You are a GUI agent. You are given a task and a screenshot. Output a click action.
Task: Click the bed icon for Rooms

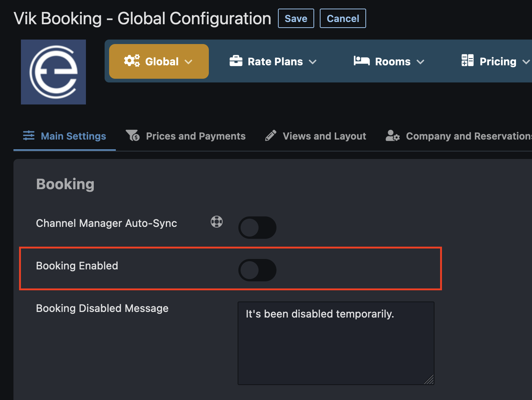pyautogui.click(x=362, y=61)
